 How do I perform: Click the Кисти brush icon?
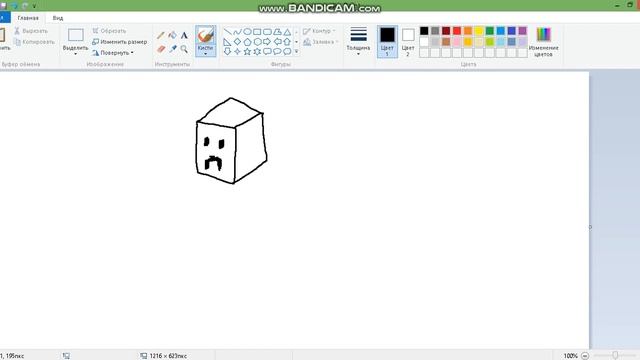(x=205, y=35)
